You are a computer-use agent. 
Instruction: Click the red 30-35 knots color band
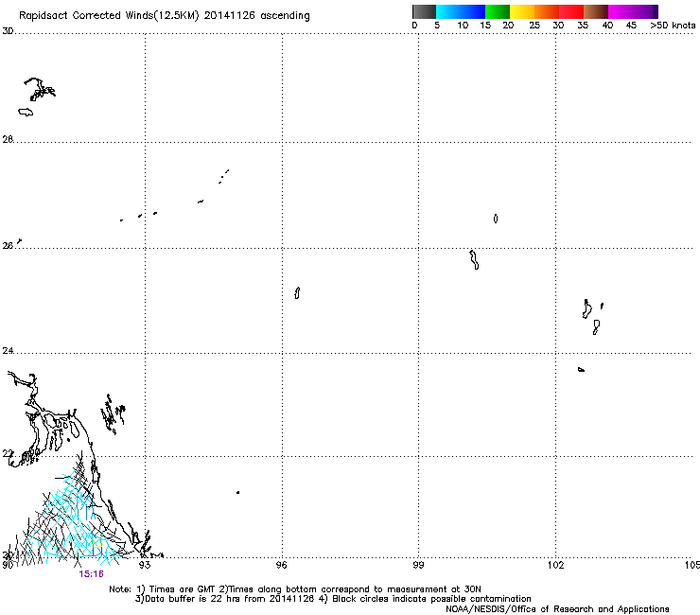571,11
